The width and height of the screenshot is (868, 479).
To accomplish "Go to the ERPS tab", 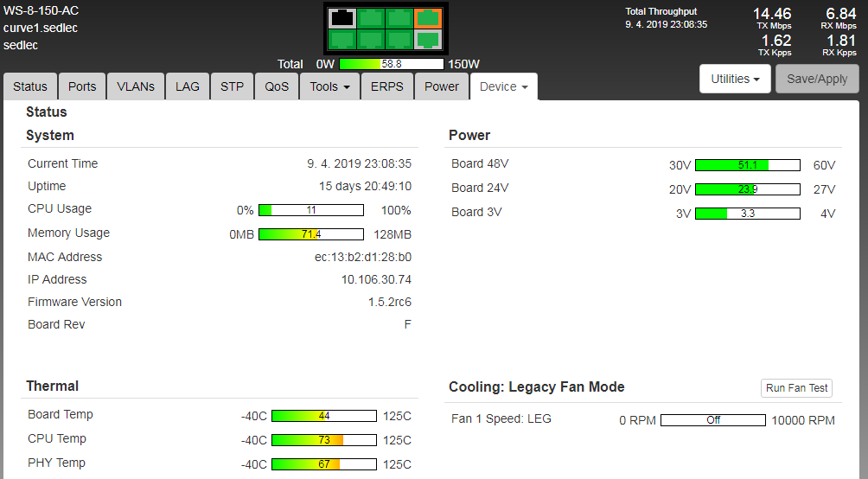I will click(x=387, y=86).
